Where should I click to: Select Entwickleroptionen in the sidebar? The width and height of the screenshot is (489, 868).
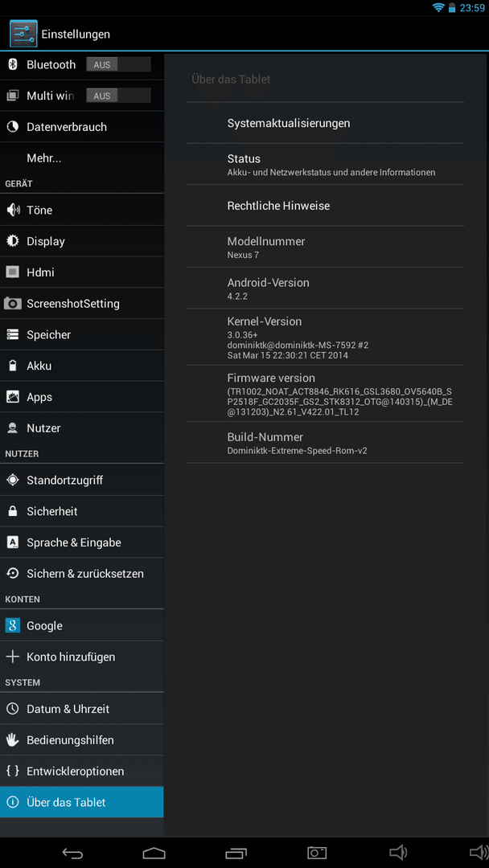[82, 771]
